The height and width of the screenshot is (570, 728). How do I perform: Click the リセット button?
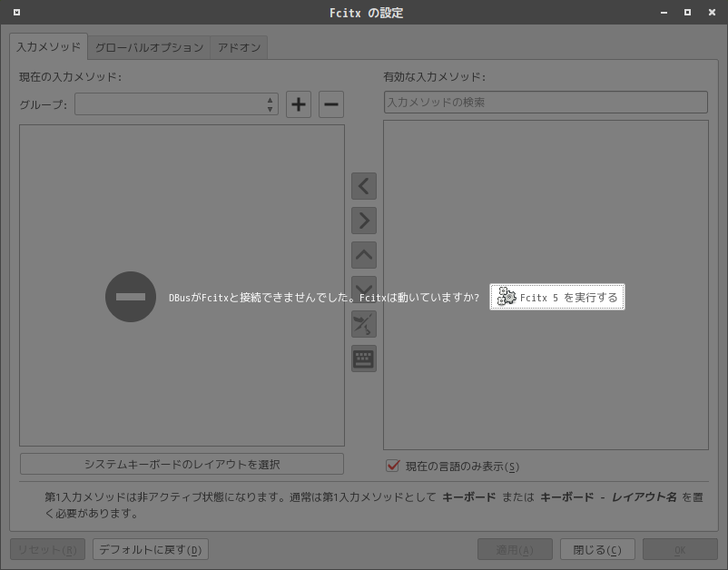tap(47, 549)
